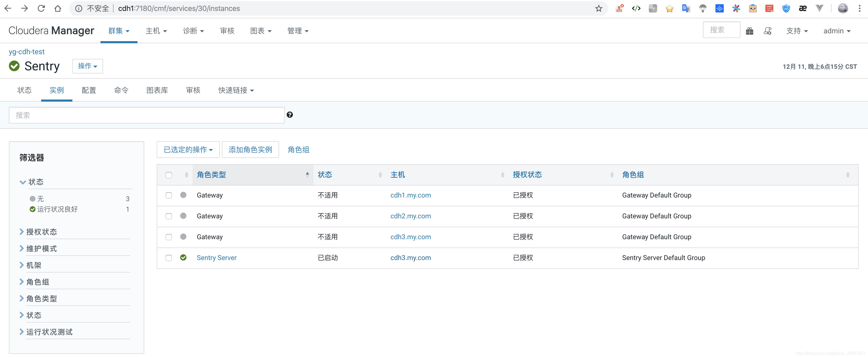This screenshot has width=868, height=358.
Task: Open the browser home page
Action: (58, 8)
